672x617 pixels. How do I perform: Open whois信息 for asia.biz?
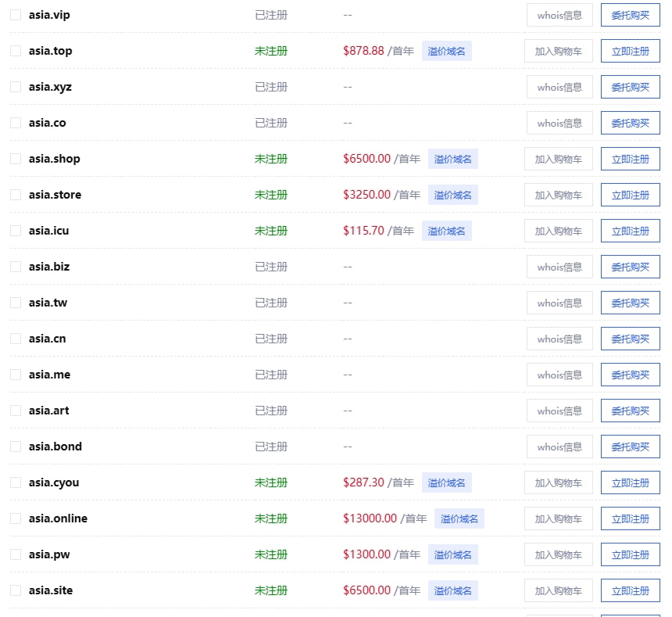click(x=559, y=267)
